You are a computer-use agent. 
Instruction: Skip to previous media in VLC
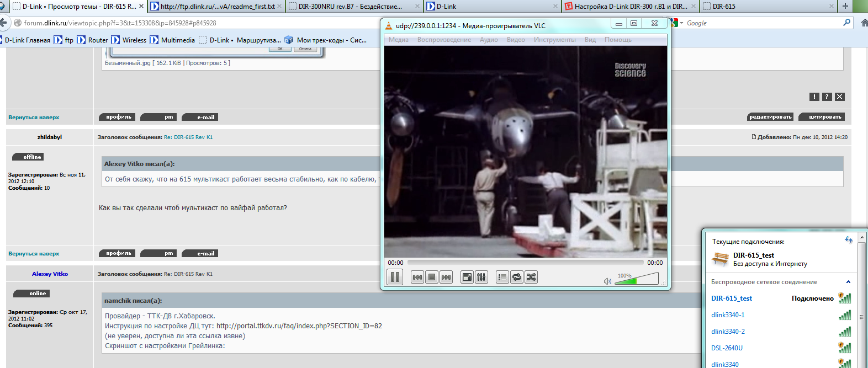point(417,277)
